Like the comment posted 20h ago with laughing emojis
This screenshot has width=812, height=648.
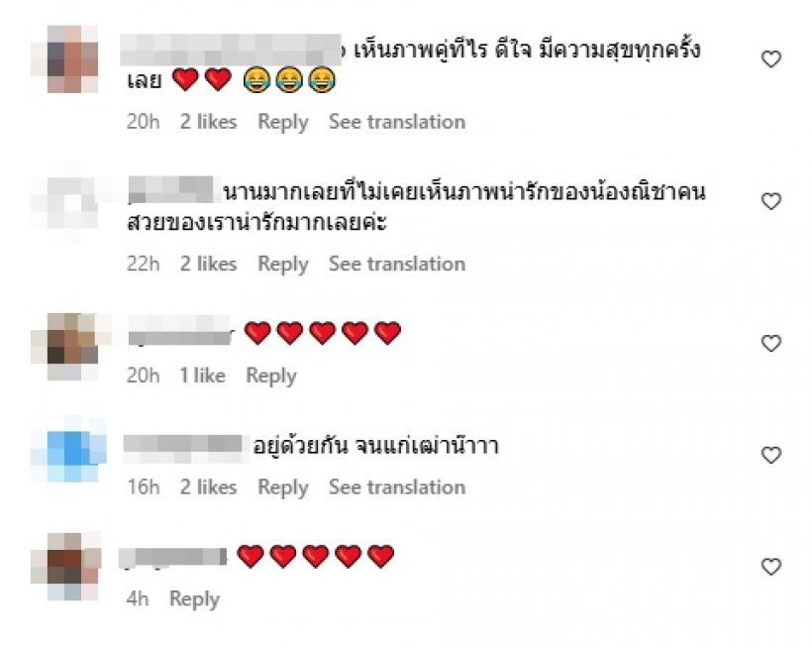770,59
